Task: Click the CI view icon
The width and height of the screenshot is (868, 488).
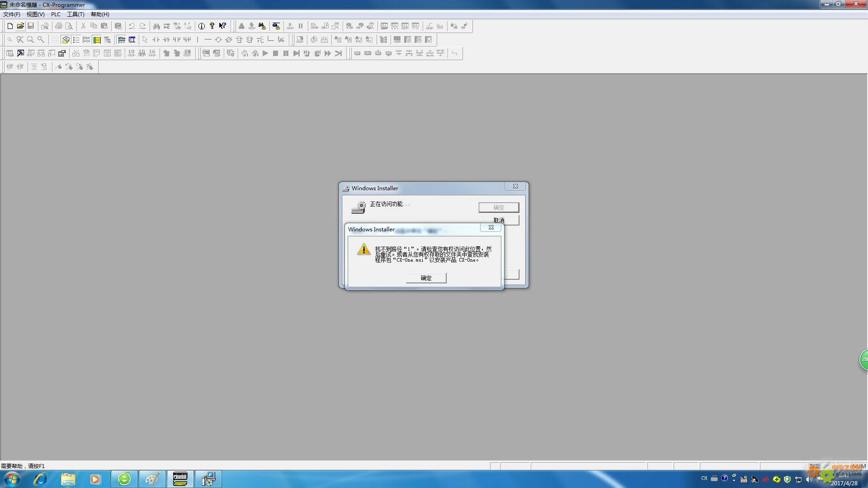Action: coord(132,40)
